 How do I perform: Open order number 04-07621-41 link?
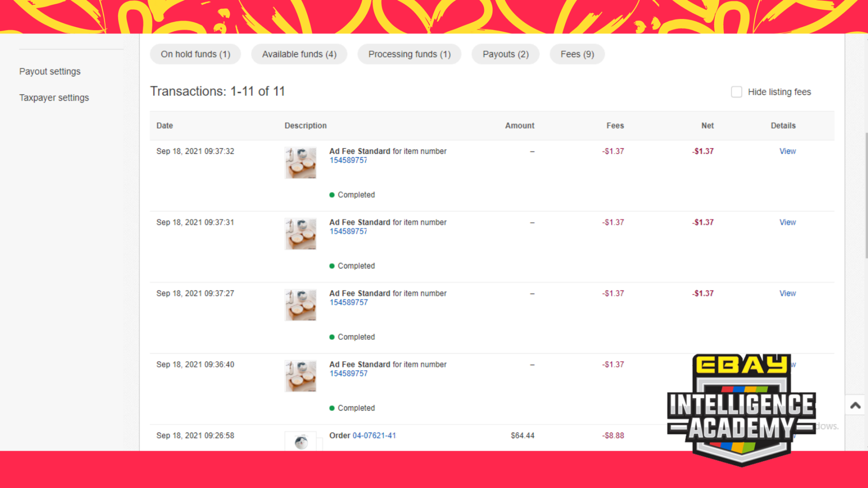click(374, 435)
